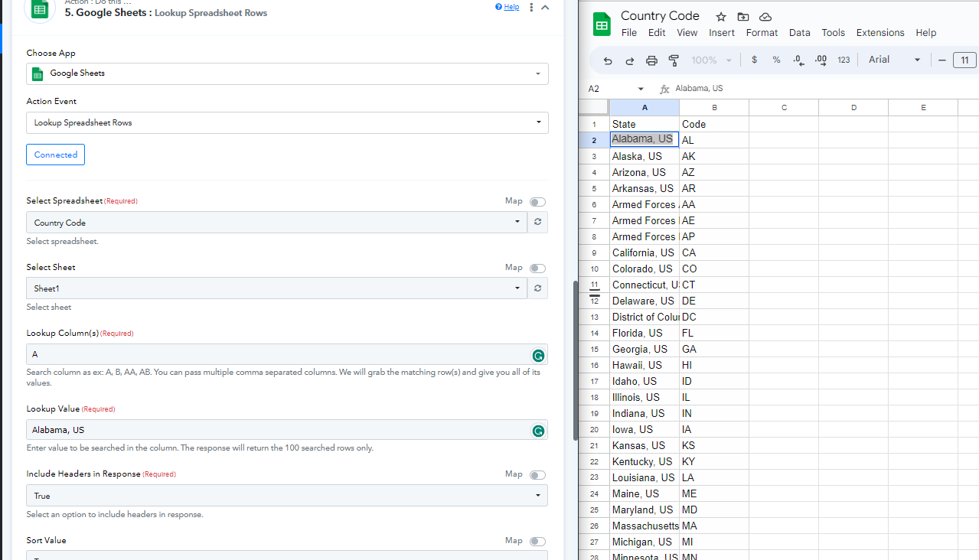Select the KY code cell
The height and width of the screenshot is (560, 979).
[714, 461]
